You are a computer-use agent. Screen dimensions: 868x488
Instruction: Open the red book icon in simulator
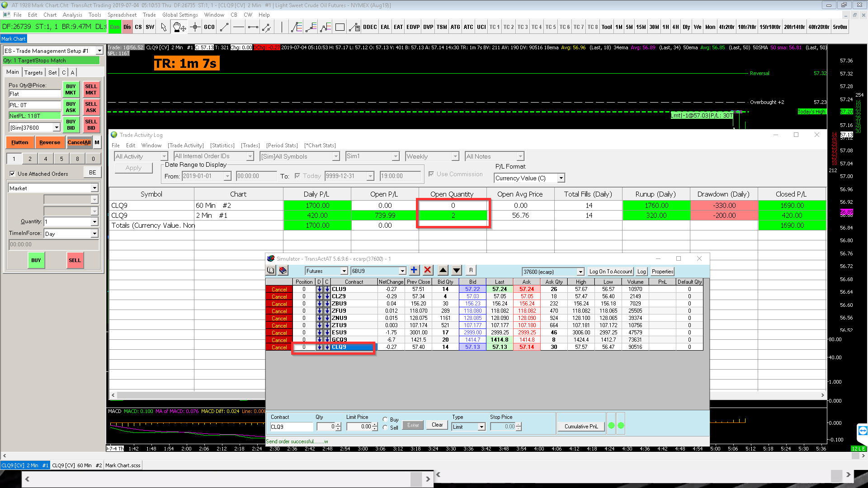pyautogui.click(x=283, y=270)
